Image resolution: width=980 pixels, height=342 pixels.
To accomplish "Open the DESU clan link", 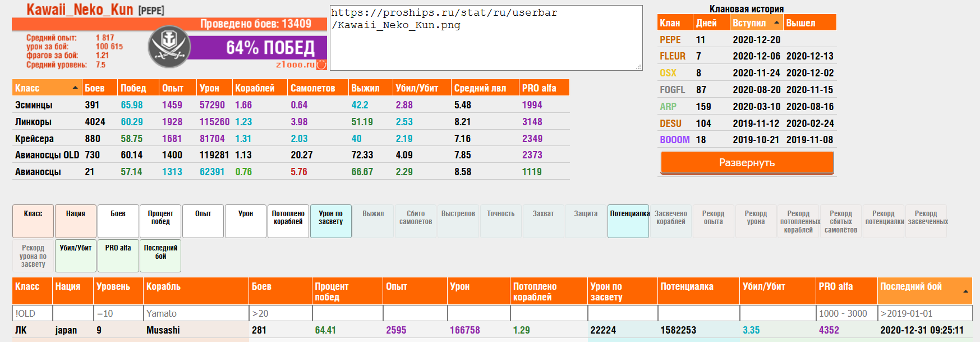I will point(671,124).
